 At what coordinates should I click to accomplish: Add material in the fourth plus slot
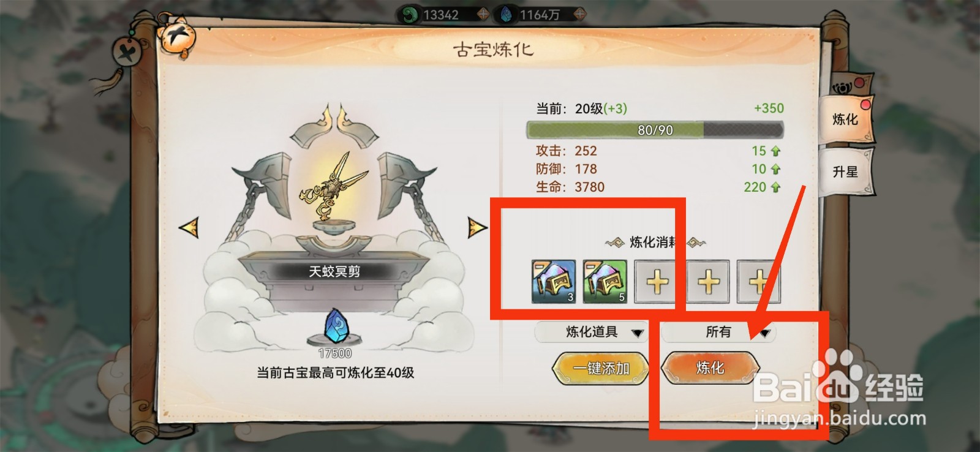coord(708,282)
